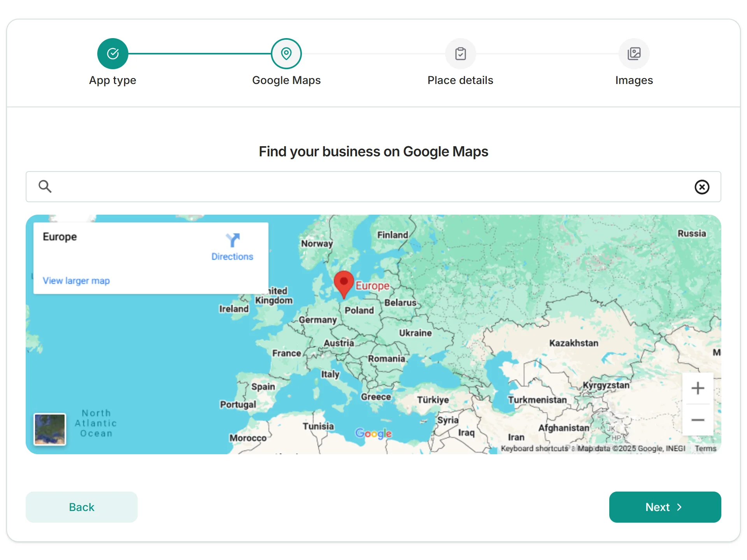The width and height of the screenshot is (747, 560).
Task: Click the Map data ©2025 Google attribution
Action: [x=631, y=448]
